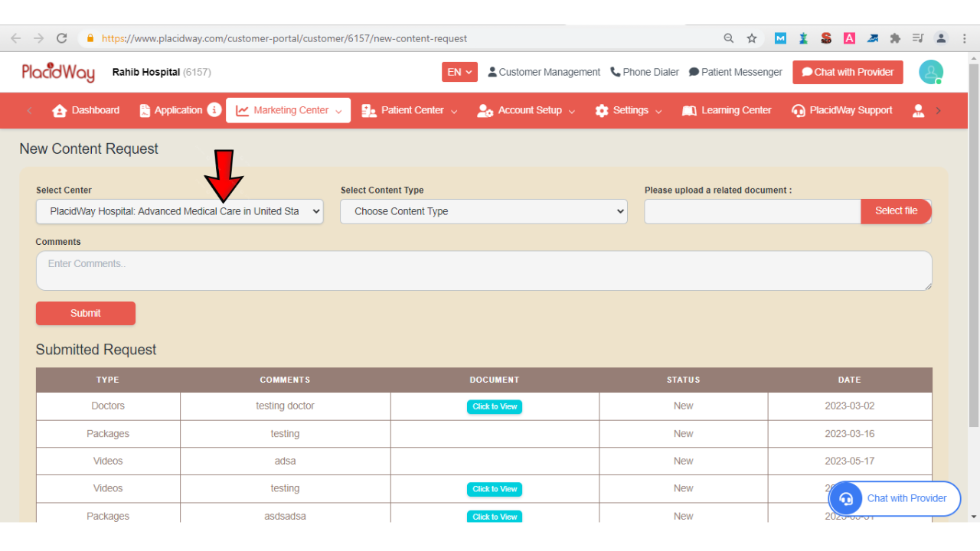Image resolution: width=980 pixels, height=551 pixels.
Task: Expand the EN language selector
Action: pyautogui.click(x=459, y=72)
